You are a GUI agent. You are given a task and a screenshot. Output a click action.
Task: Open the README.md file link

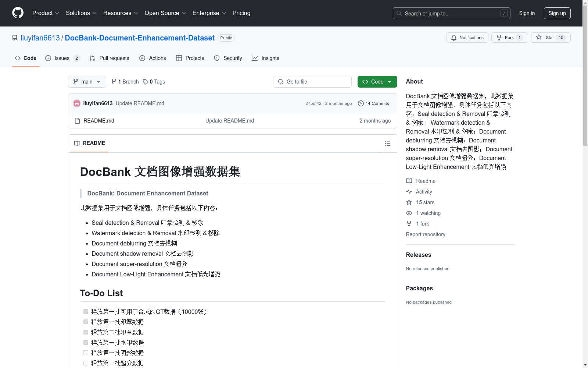[98, 120]
